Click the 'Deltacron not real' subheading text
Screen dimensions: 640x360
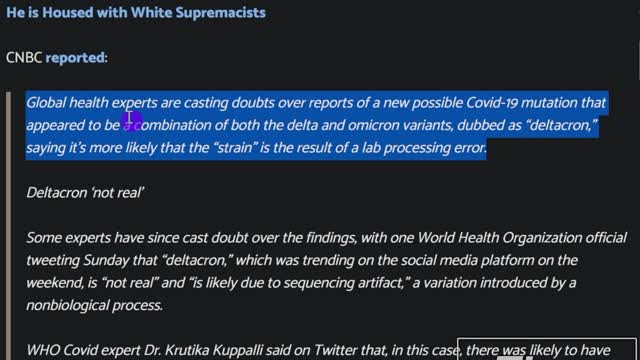point(85,193)
